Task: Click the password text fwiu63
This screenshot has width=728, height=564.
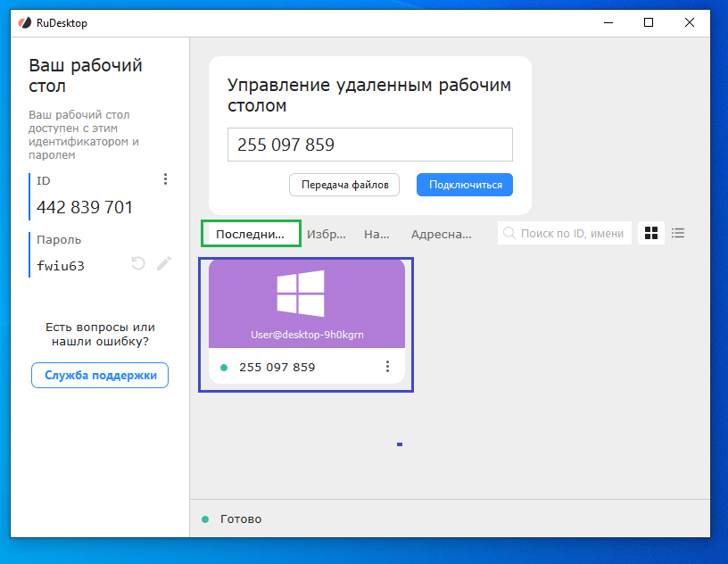Action: coord(61,266)
